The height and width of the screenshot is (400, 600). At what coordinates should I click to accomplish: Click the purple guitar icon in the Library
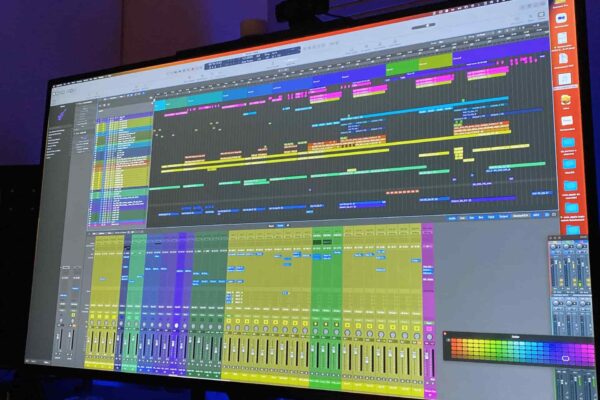coord(62,114)
